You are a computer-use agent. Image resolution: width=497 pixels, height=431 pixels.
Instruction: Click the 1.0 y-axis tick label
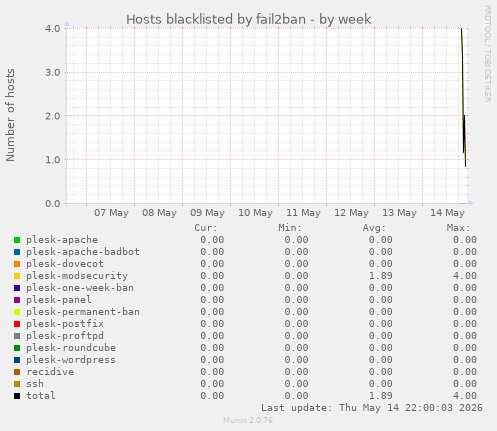53,160
